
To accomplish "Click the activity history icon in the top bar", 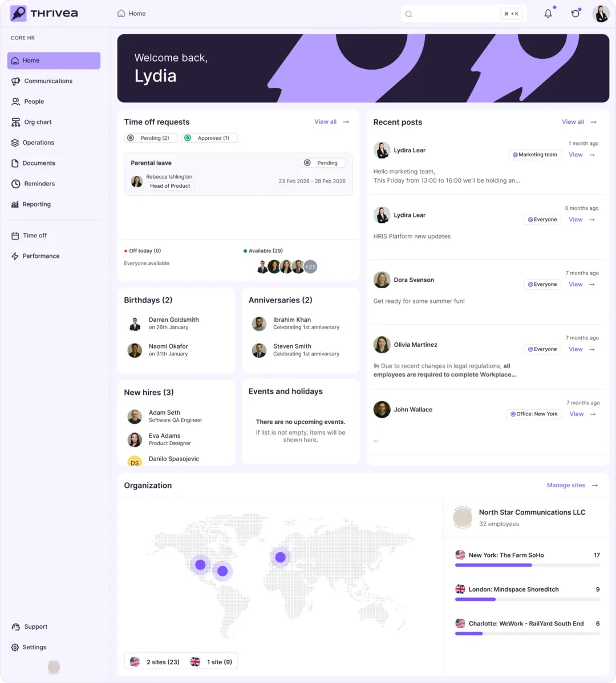I will point(575,13).
